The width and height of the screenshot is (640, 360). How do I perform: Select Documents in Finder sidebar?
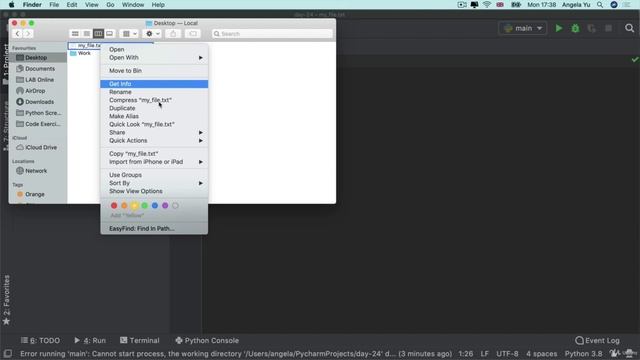point(38,69)
